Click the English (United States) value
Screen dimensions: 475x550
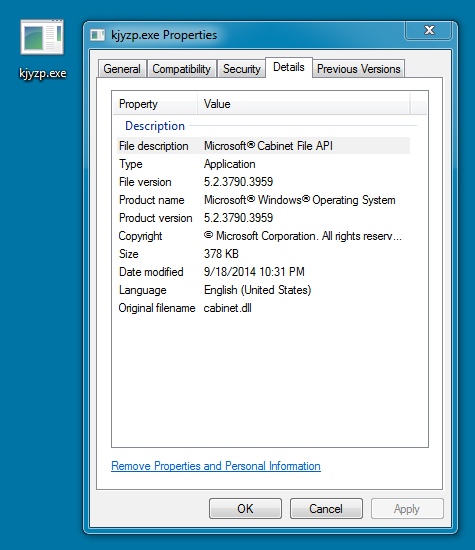(x=257, y=290)
